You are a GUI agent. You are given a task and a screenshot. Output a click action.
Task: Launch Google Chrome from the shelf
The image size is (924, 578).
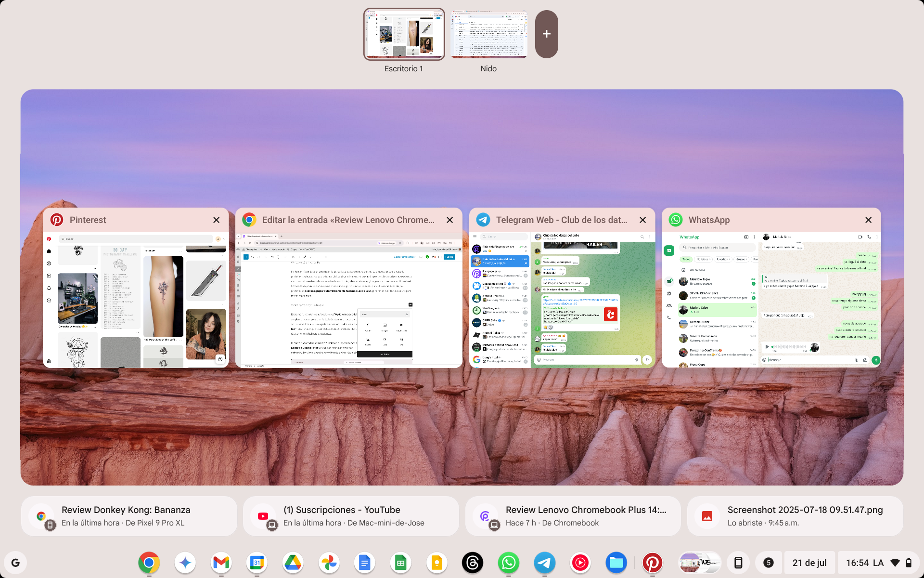tap(149, 563)
